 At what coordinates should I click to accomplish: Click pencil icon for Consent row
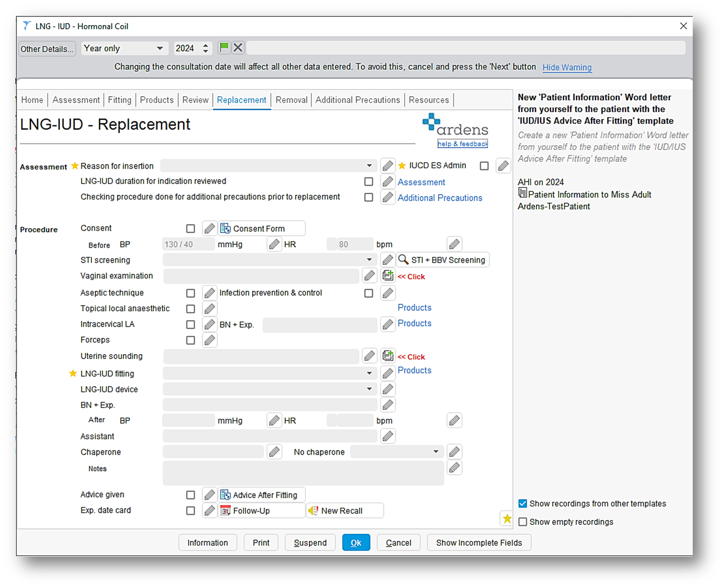point(209,228)
